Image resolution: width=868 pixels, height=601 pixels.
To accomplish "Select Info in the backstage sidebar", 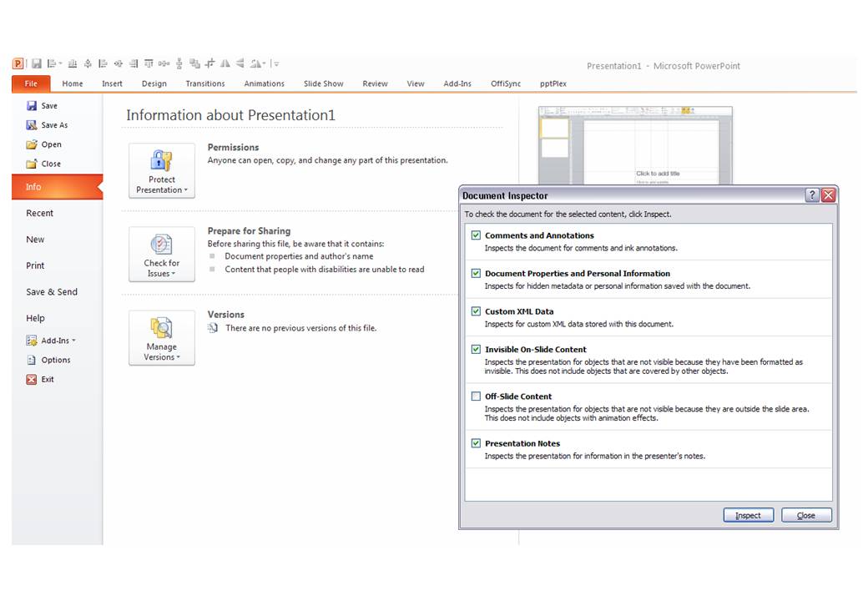I will tap(57, 186).
